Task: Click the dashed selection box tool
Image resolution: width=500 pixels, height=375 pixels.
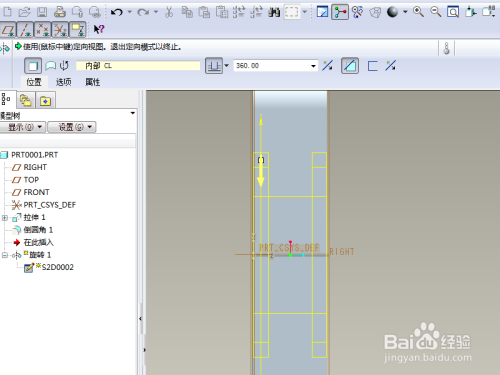Action: click(292, 12)
